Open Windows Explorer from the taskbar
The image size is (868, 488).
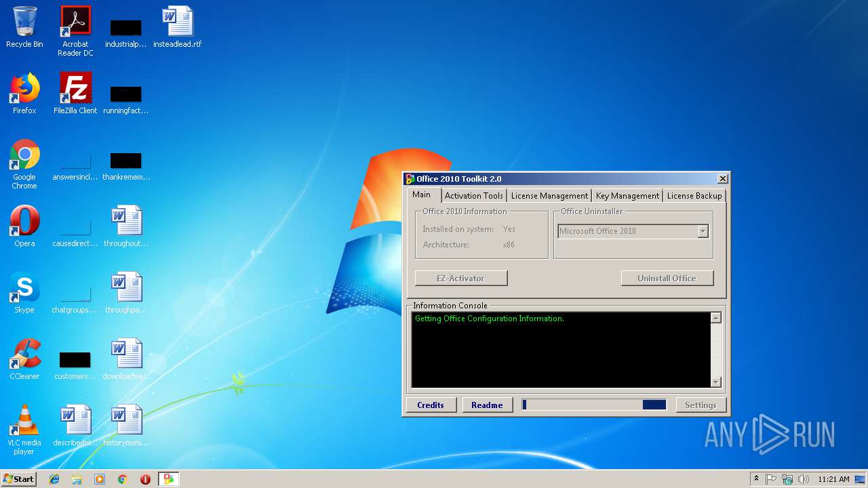click(77, 479)
